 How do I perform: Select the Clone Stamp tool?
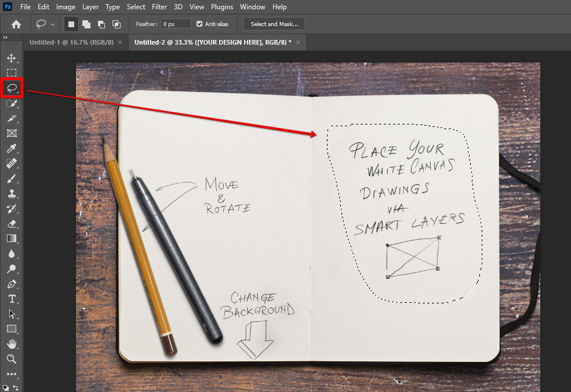[11, 193]
